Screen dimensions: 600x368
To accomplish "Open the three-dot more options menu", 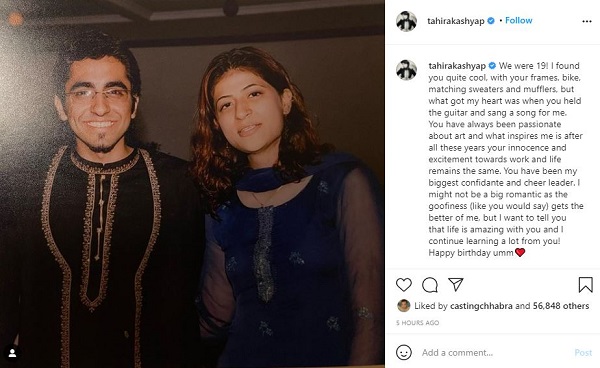I will [x=587, y=21].
